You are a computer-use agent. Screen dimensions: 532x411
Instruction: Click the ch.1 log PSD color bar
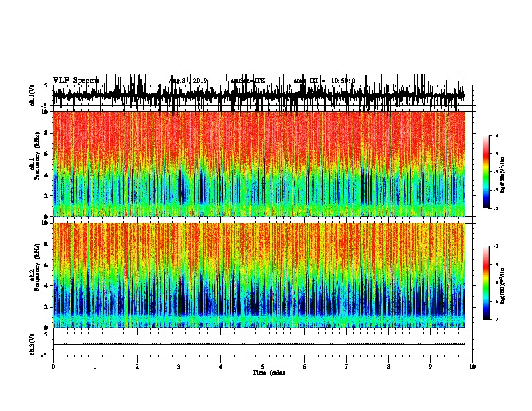[x=486, y=172]
